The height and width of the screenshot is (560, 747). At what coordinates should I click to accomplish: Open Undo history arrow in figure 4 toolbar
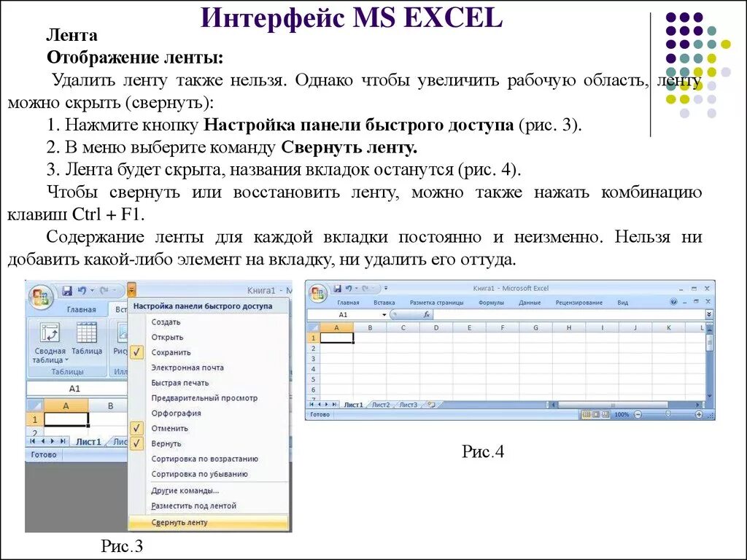pyautogui.click(x=356, y=289)
